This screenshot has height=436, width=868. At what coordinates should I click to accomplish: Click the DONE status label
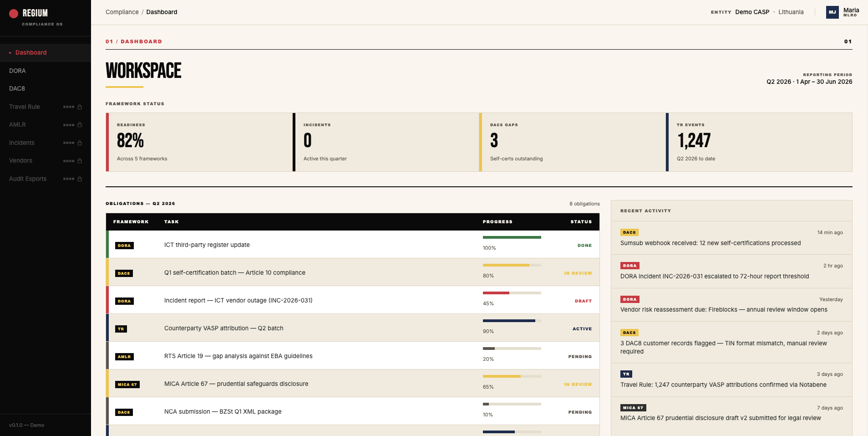click(584, 246)
